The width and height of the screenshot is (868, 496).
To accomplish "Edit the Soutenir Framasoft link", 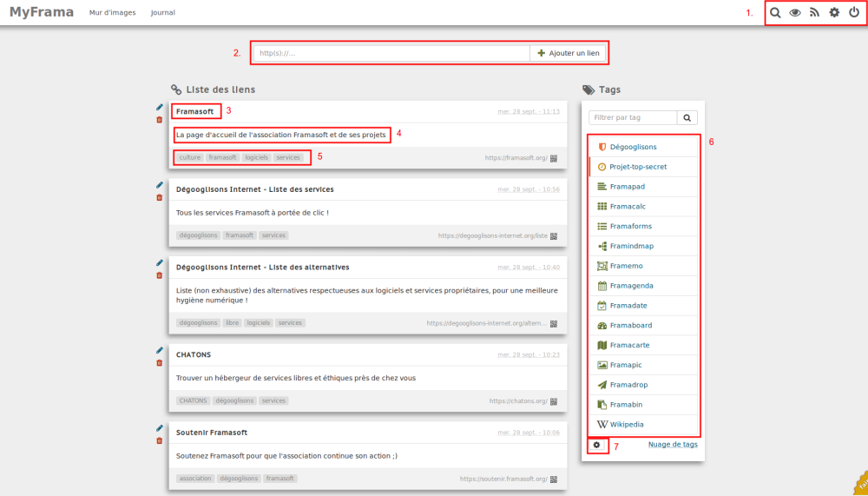I will click(160, 428).
